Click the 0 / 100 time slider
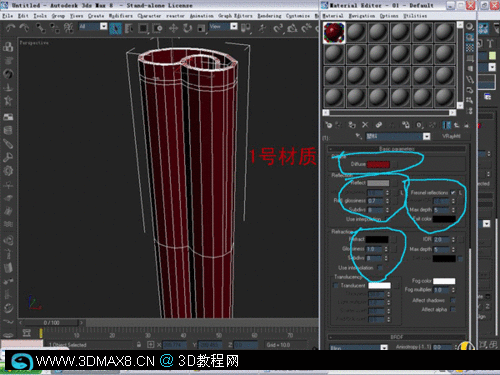 click(51, 323)
